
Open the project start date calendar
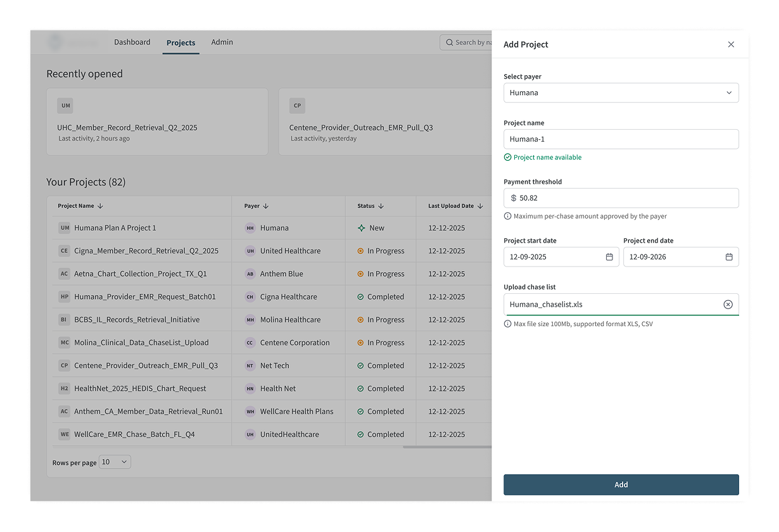tap(609, 257)
